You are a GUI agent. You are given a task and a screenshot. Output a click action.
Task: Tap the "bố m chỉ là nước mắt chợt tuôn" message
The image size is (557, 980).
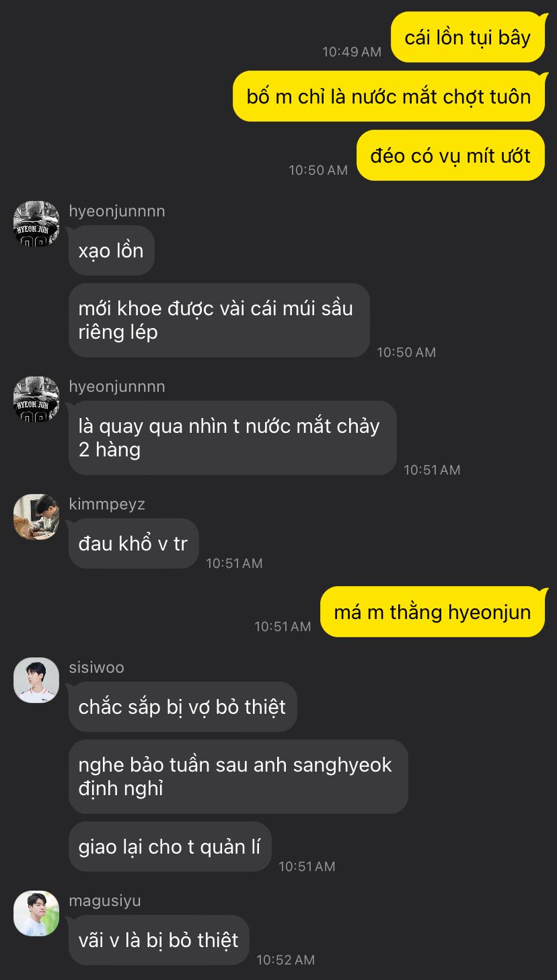(389, 96)
